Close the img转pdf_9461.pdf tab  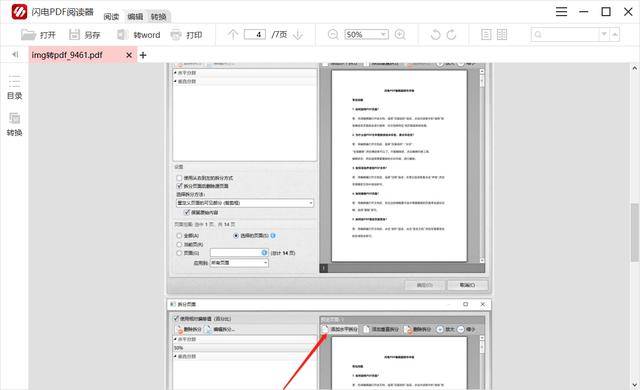pos(129,55)
